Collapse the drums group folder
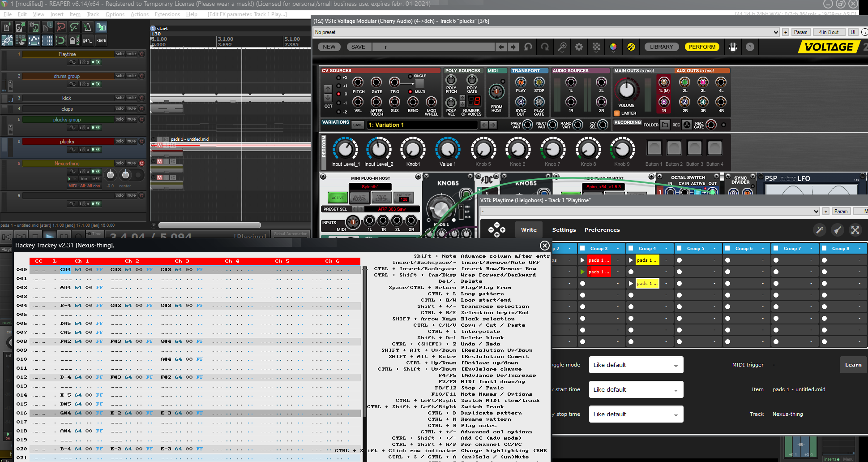Viewport: 868px width, 462px height. click(x=10, y=83)
